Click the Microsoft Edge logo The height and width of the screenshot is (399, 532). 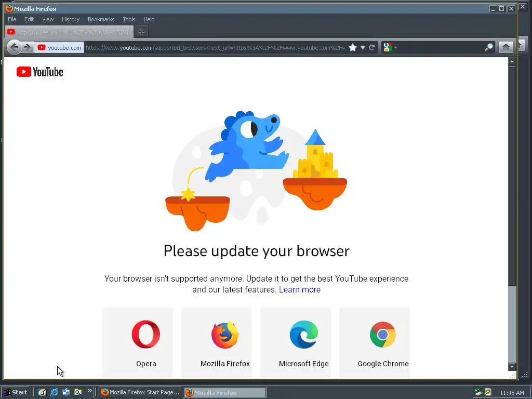(x=303, y=334)
